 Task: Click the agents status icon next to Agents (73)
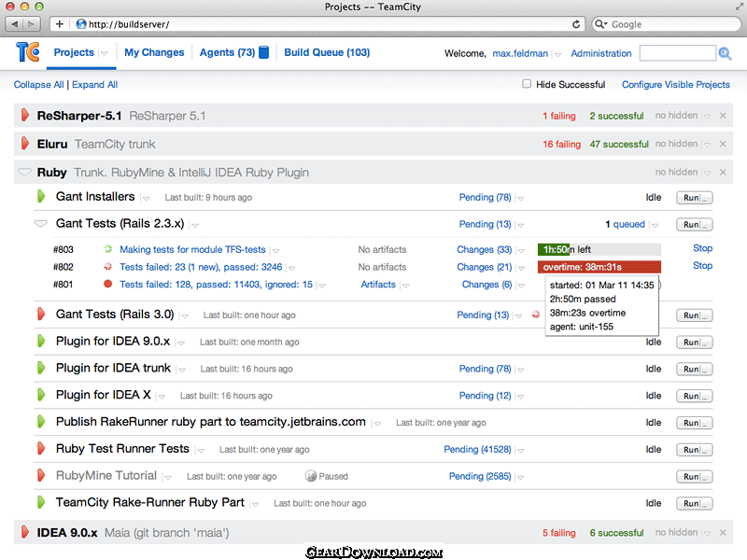(264, 52)
